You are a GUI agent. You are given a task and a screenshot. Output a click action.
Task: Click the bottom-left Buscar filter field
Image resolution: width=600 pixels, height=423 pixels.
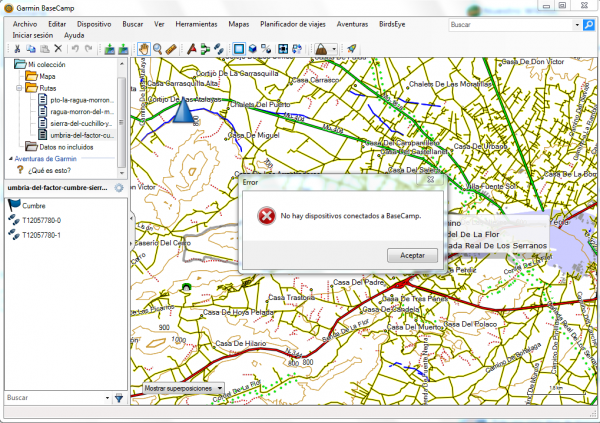coord(55,398)
